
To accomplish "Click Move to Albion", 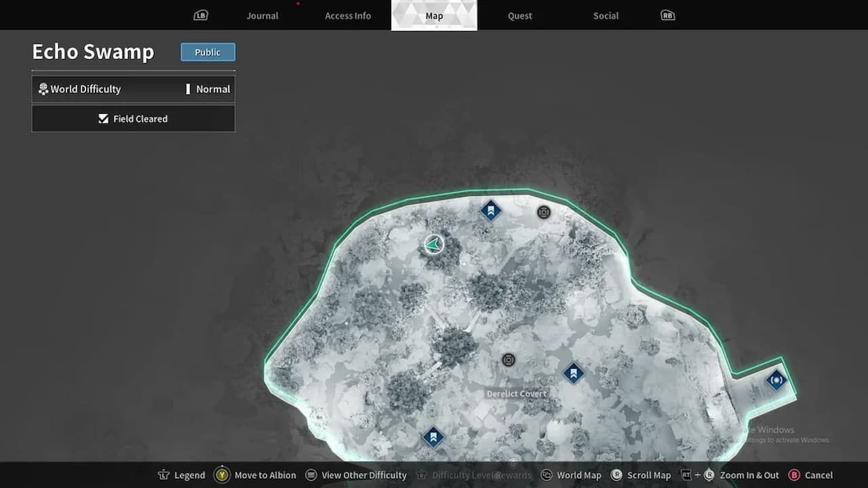I will [x=256, y=475].
